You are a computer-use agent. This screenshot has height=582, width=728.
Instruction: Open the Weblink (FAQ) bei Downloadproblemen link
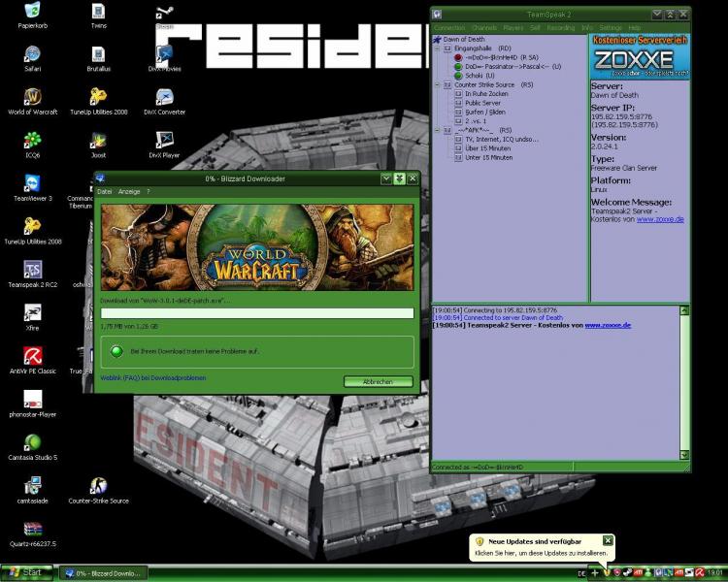coord(153,377)
